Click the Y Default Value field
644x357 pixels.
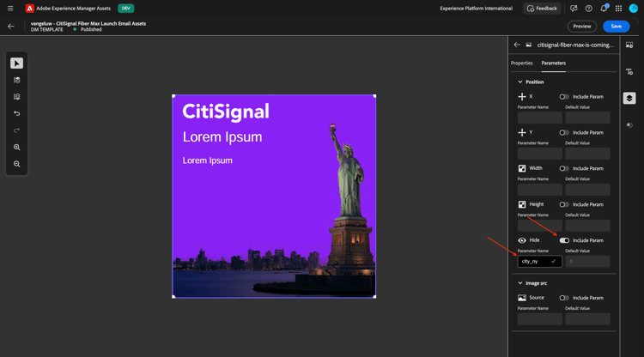(587, 154)
